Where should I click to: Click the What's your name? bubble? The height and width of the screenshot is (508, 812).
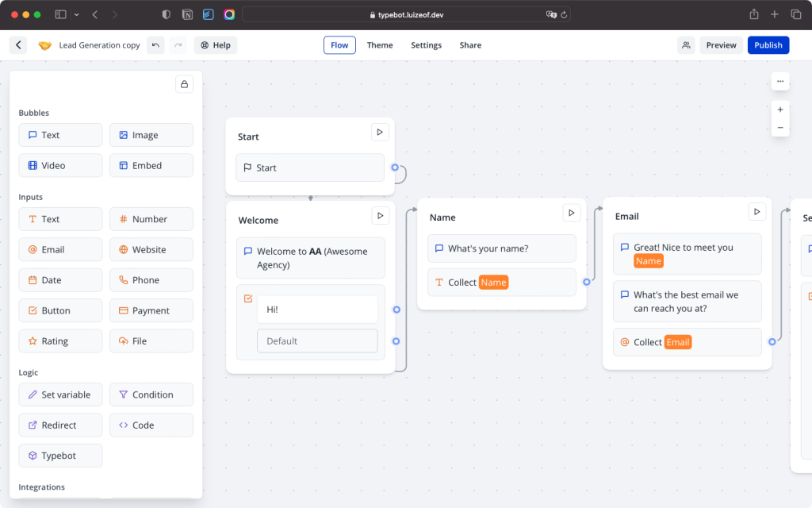[502, 248]
